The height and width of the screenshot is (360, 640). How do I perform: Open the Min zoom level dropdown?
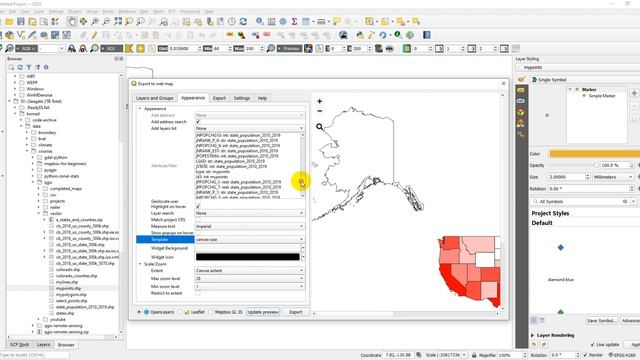tap(250, 286)
